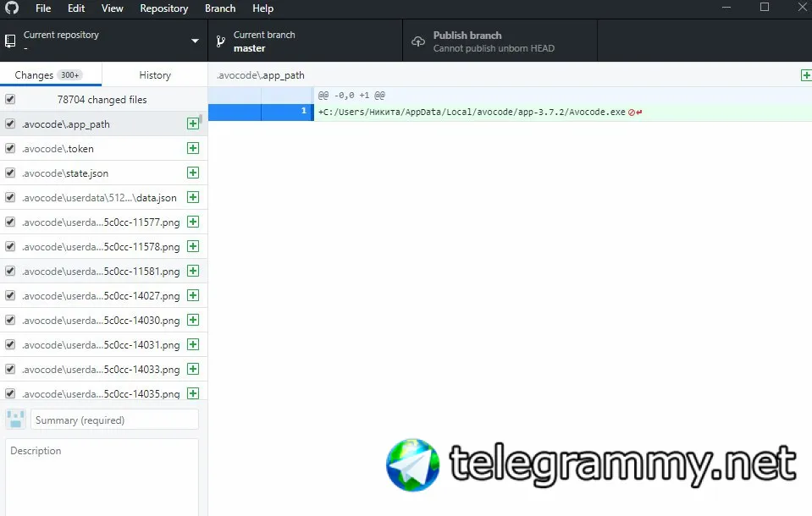Click the added status icon for .avocode\.token

click(193, 148)
